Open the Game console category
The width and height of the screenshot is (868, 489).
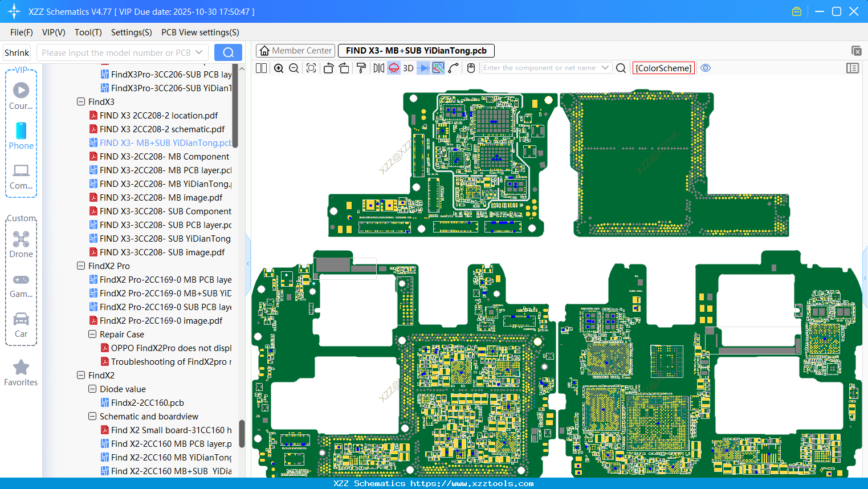pos(21,285)
